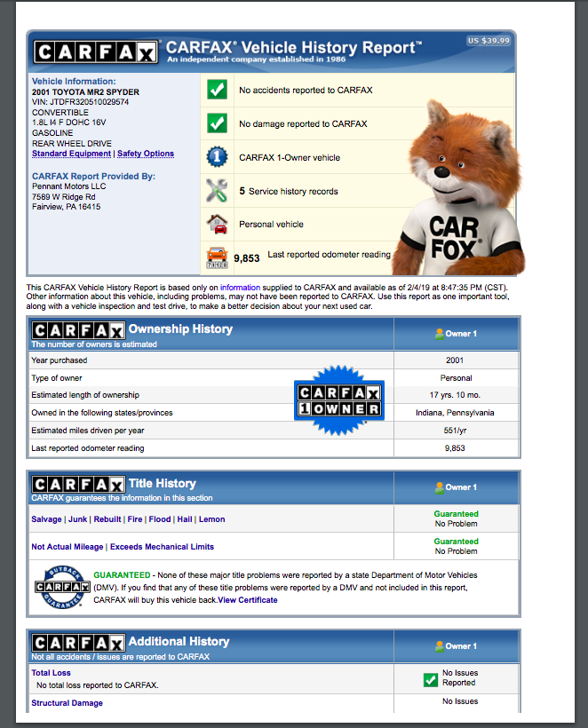Click the 'CARFAX 1-Owner vehicle' text
Viewport: 588px width, 728px height.
click(x=290, y=157)
